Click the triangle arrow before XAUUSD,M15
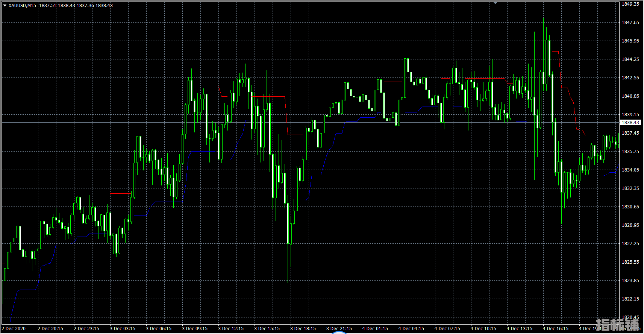The width and height of the screenshot is (644, 334). (5, 6)
